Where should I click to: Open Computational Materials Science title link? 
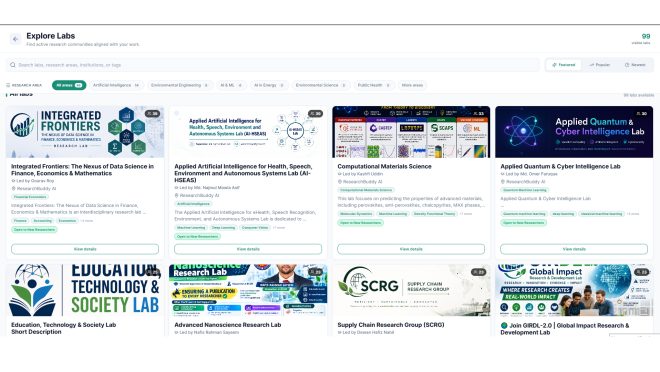(384, 166)
